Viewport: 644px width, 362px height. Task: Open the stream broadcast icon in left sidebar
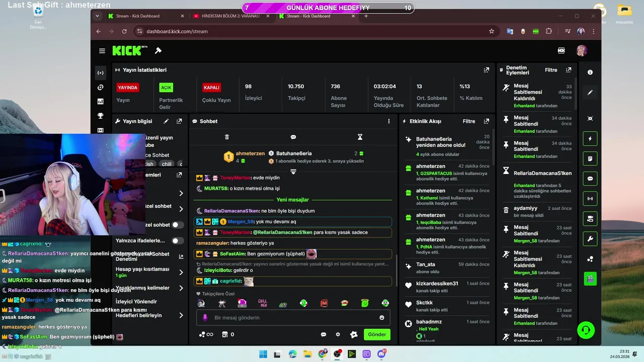(x=101, y=73)
